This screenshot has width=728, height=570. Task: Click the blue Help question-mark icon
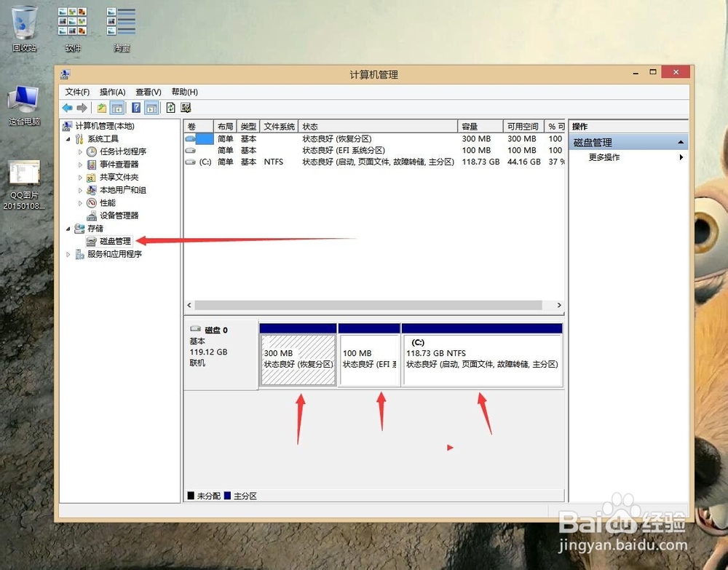tap(136, 108)
